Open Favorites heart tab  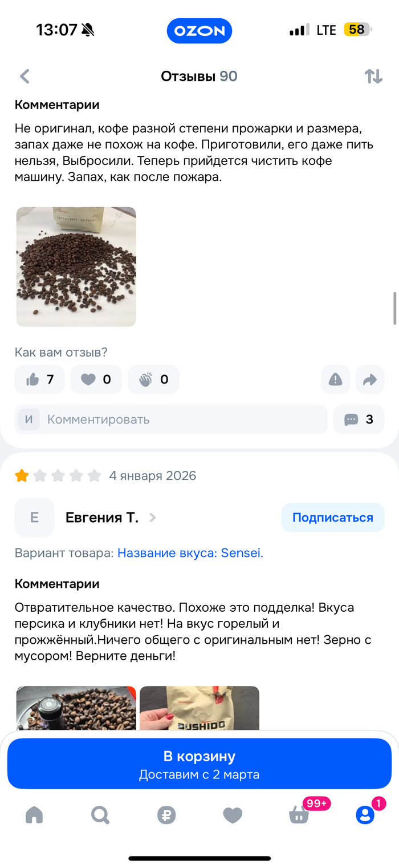click(233, 815)
